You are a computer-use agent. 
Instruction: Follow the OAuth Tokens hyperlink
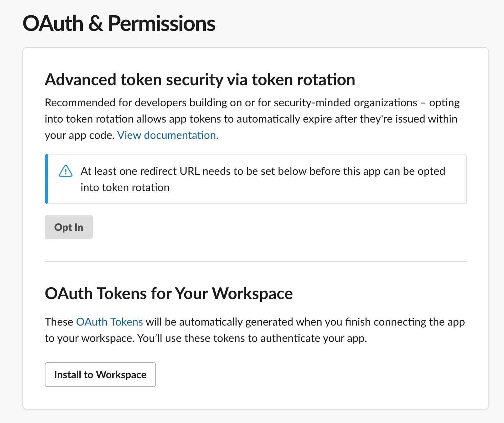point(110,322)
